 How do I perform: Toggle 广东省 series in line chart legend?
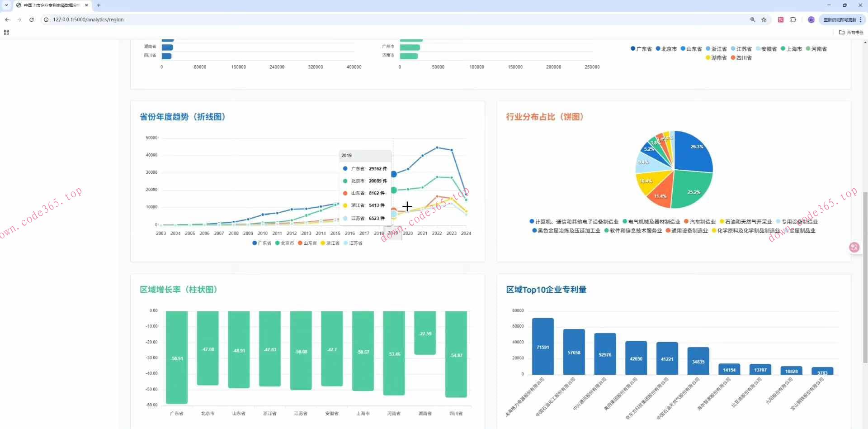click(x=262, y=243)
